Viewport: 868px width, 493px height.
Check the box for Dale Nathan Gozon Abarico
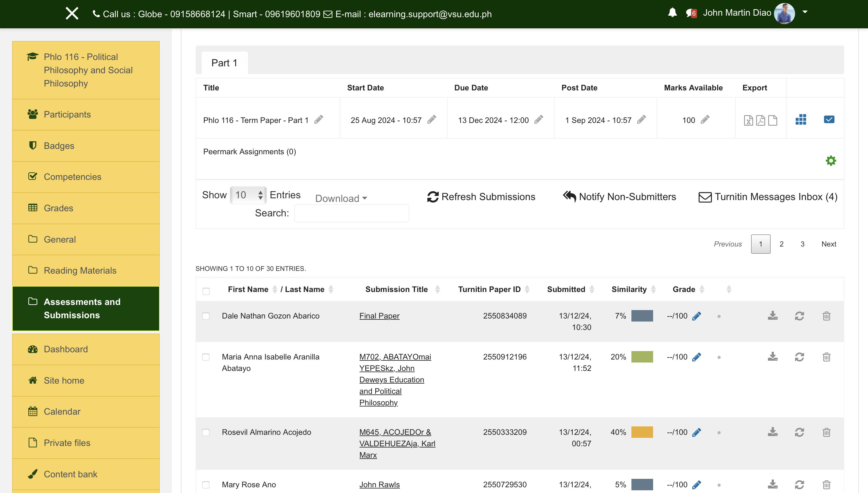pos(206,316)
